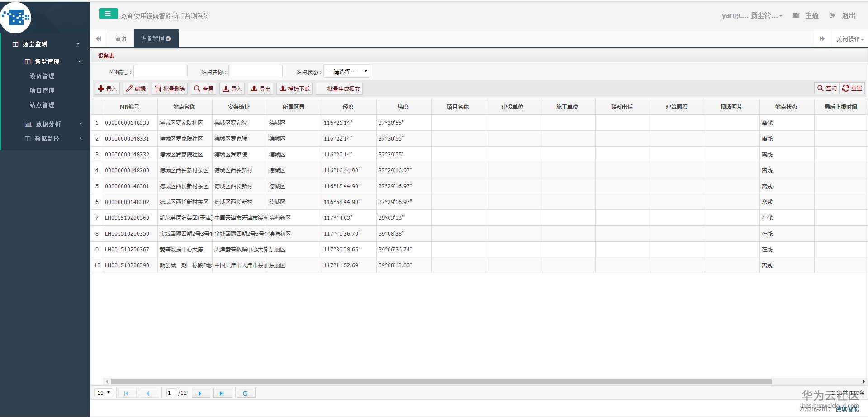Viewport: 868px width, 417px height.
Task: Open the 主题 theme switcher
Action: tap(806, 15)
